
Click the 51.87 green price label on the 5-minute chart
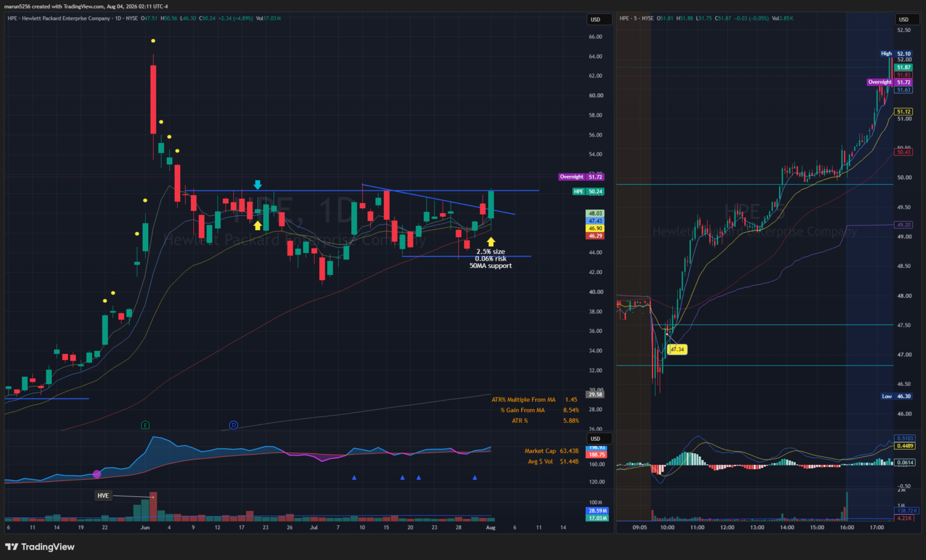[x=904, y=67]
